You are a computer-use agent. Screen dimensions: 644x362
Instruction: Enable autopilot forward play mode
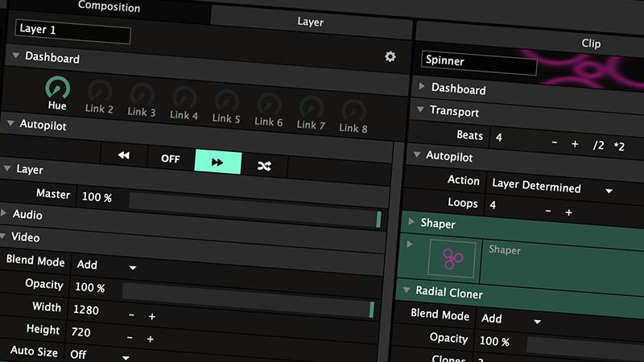(217, 162)
